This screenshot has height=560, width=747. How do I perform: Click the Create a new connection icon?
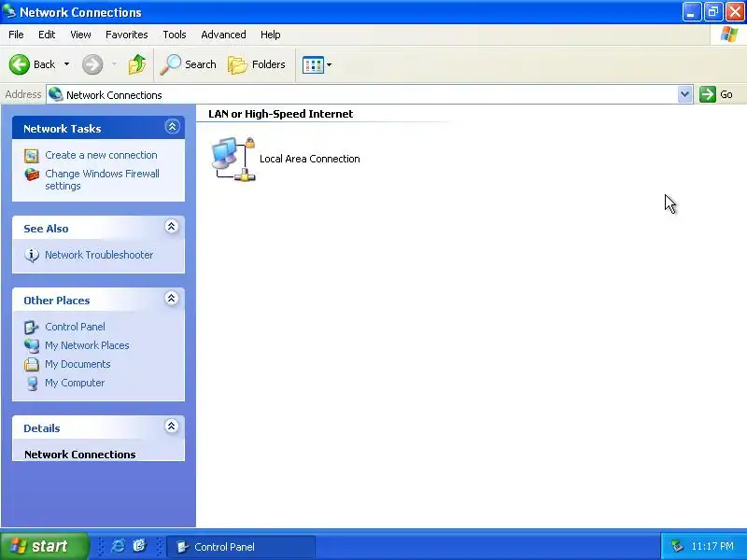32,156
